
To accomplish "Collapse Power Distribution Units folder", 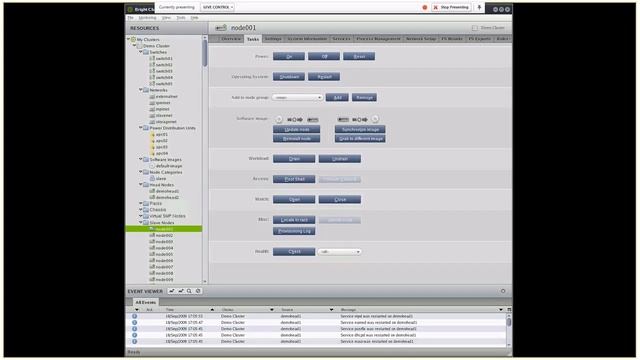I will pos(141,128).
